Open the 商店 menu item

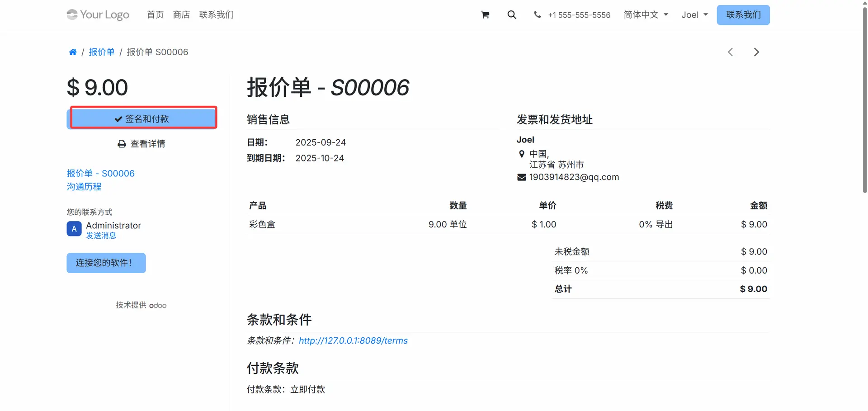coord(181,15)
